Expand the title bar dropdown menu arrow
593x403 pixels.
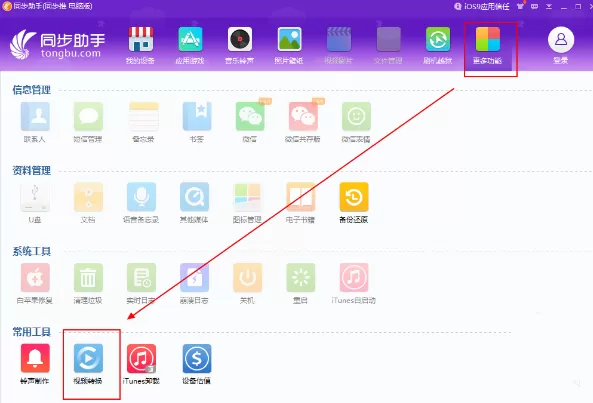[x=549, y=6]
